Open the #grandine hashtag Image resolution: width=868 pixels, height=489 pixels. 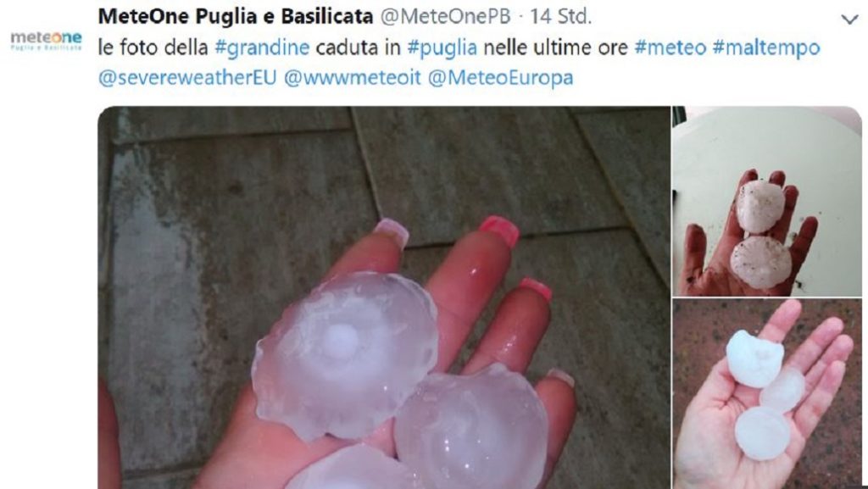[262, 47]
